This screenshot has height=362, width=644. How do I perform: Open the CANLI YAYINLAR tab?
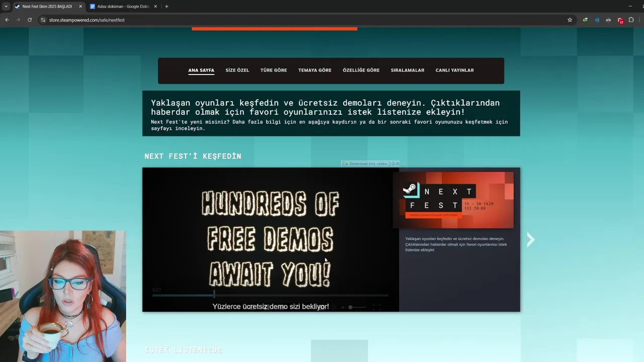point(455,70)
